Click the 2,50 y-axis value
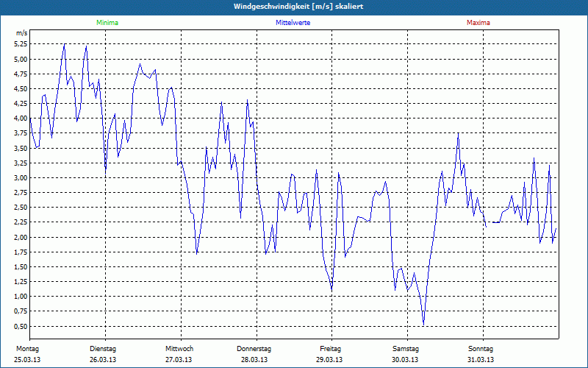The image size is (588, 368). pos(22,208)
